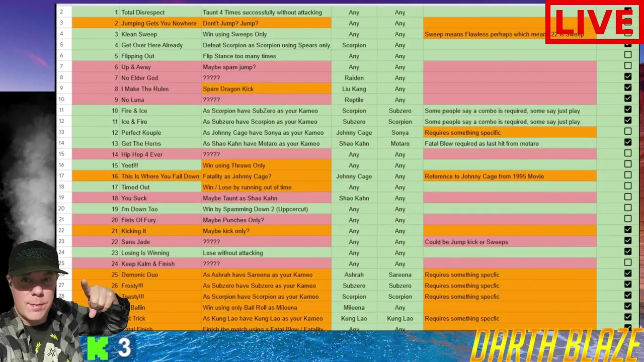Click 'As Subzero have Subzero as your Kameo'
This screenshot has width=644, height=362.
click(266, 286)
